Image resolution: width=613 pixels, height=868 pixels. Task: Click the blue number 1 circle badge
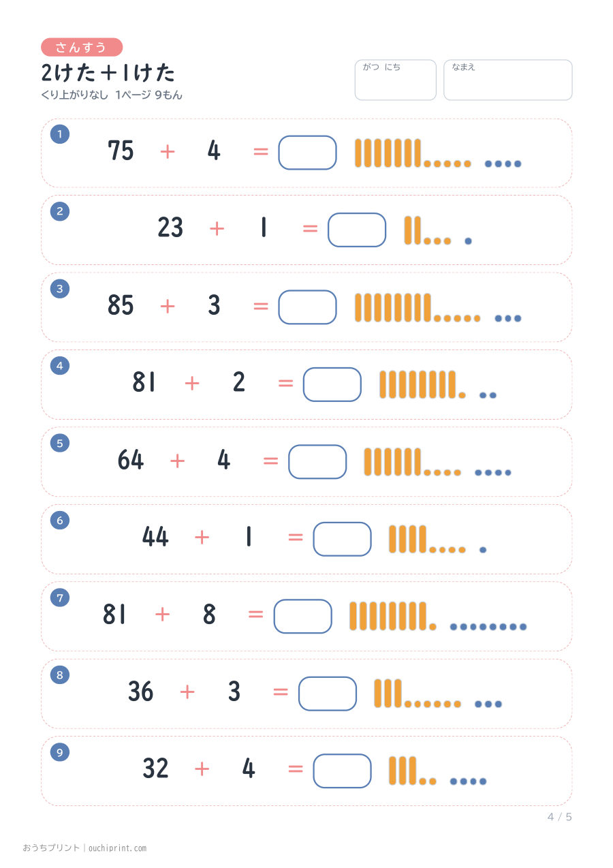pos(60,134)
